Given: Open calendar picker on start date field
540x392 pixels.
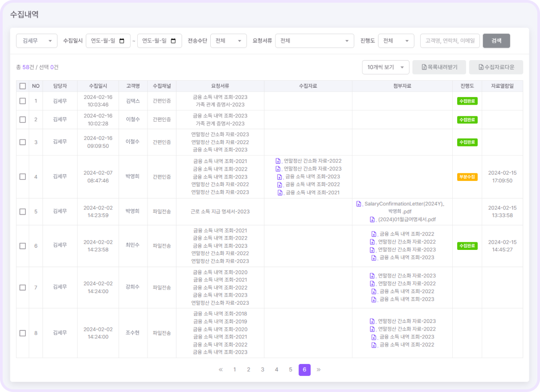Looking at the screenshot, I should point(122,41).
